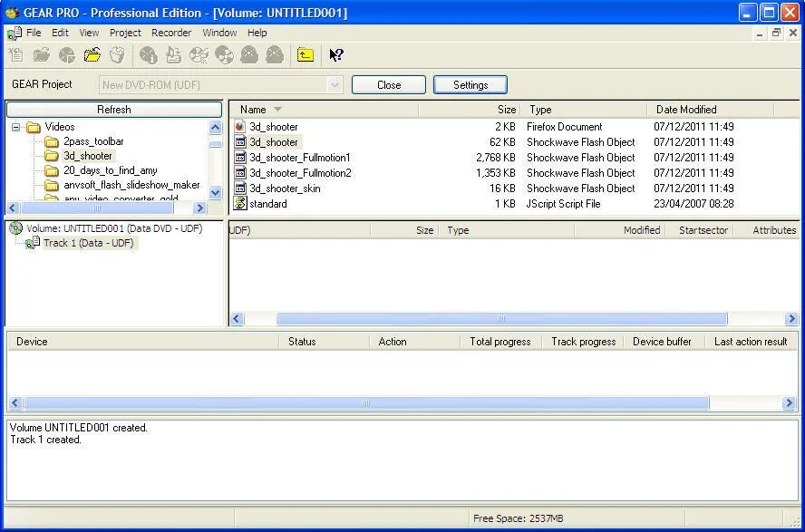Click device list scroll right arrow
Screen dimensions: 805x532
coord(789,403)
